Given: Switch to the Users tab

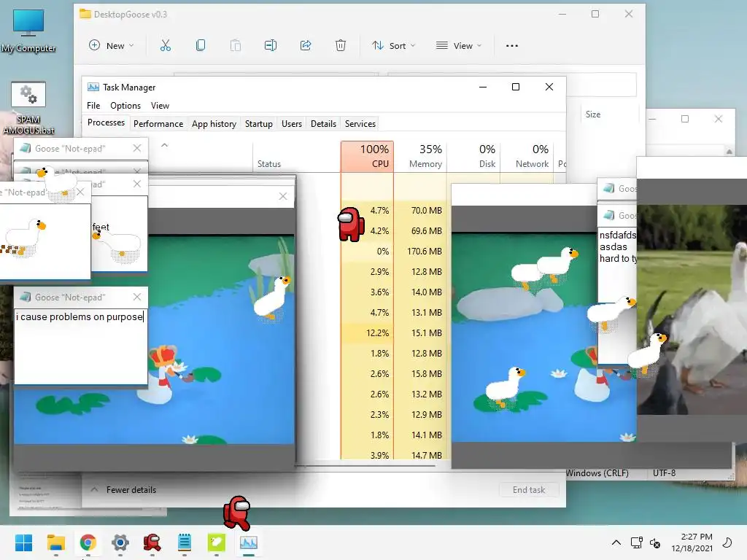Looking at the screenshot, I should tap(292, 124).
